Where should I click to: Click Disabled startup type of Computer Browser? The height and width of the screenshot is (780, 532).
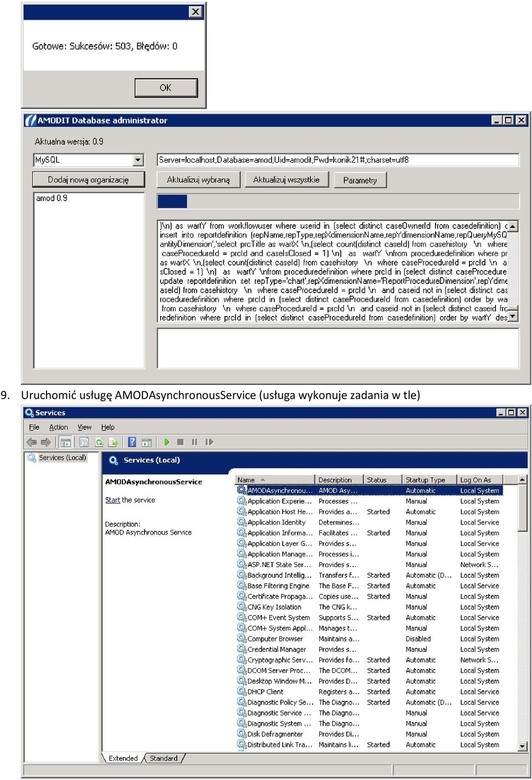418,639
